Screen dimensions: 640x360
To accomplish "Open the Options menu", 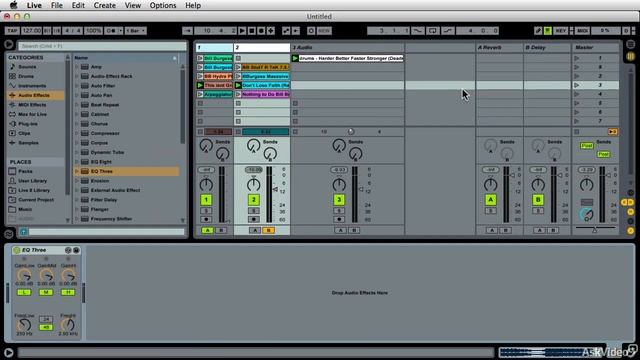I will 163,5.
